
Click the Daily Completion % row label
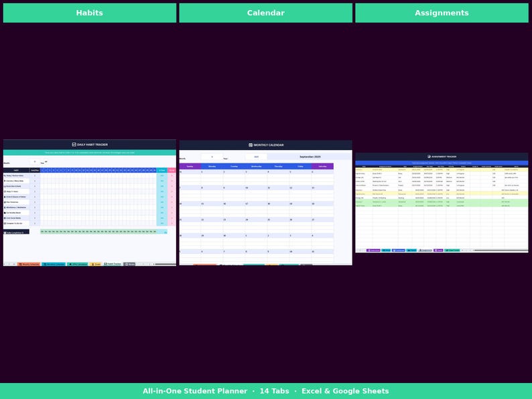pyautogui.click(x=16, y=232)
